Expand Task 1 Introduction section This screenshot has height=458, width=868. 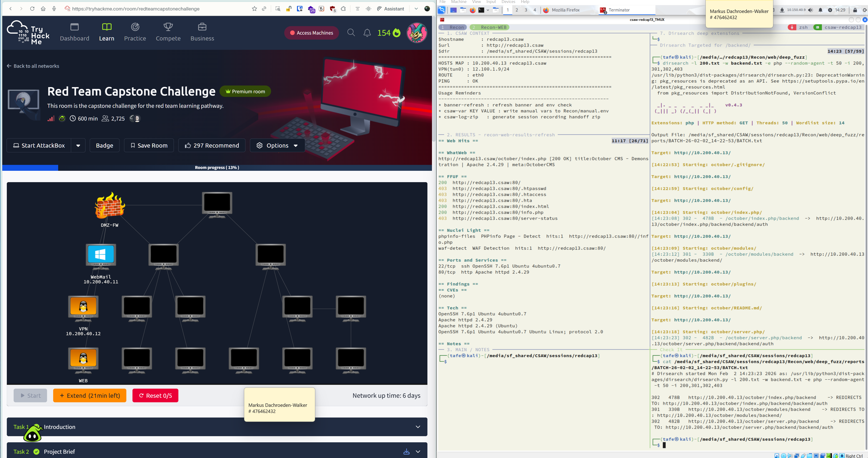coord(418,427)
